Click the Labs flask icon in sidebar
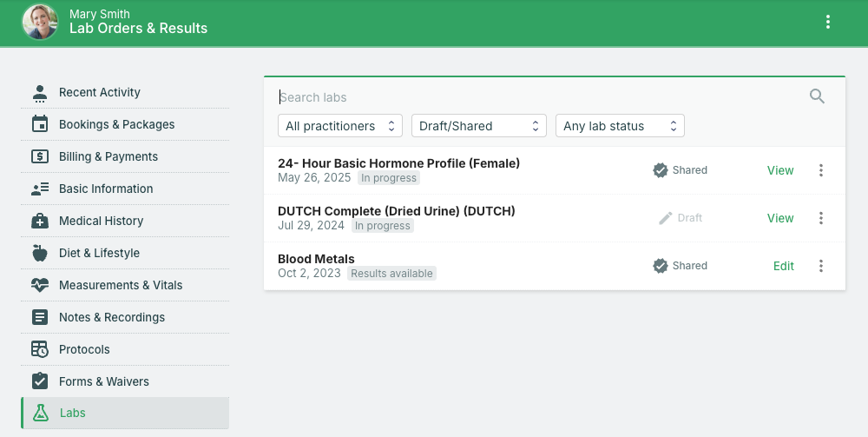868x437 pixels. pyautogui.click(x=40, y=414)
